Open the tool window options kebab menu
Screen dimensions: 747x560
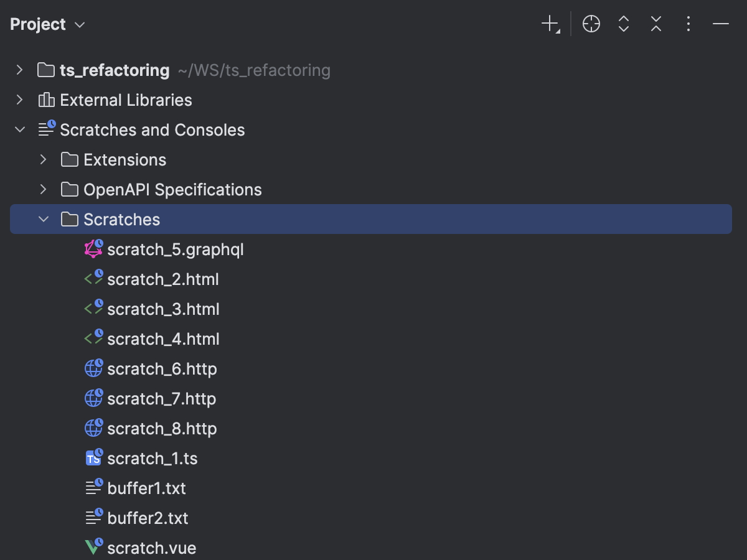pyautogui.click(x=688, y=24)
